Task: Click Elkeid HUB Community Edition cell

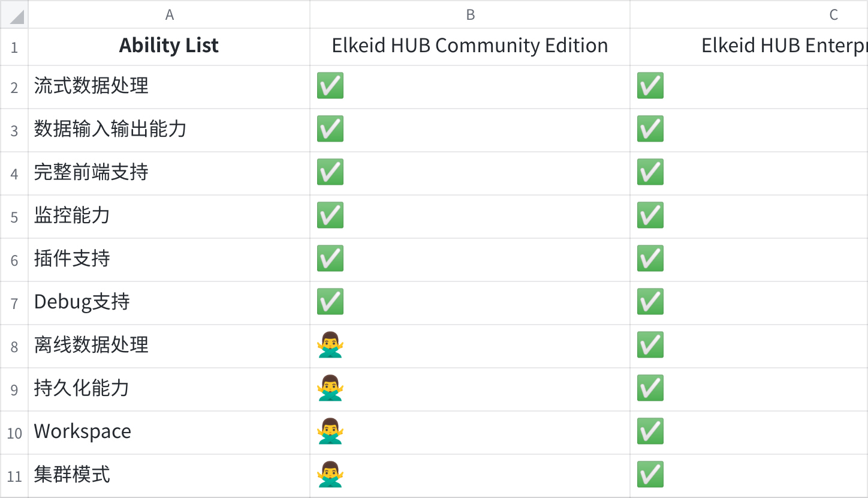Action: click(470, 46)
